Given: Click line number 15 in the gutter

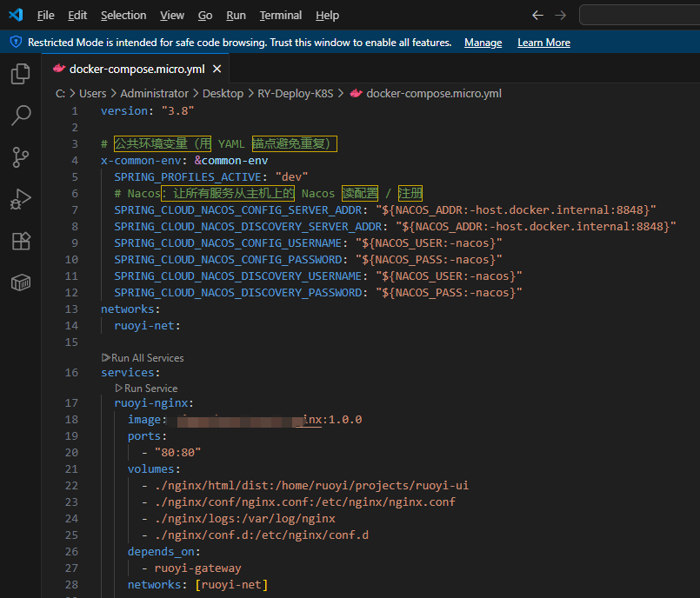Looking at the screenshot, I should tap(71, 342).
